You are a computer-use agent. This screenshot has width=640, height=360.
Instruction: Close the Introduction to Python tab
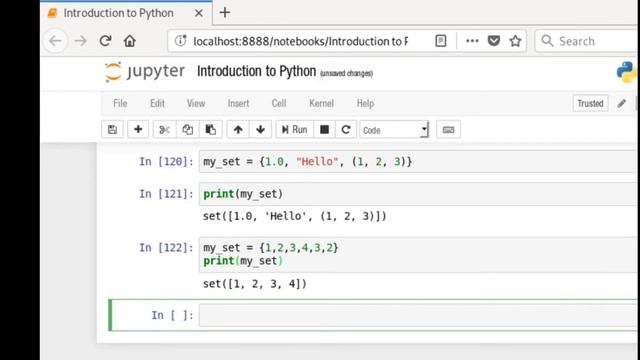coord(199,13)
